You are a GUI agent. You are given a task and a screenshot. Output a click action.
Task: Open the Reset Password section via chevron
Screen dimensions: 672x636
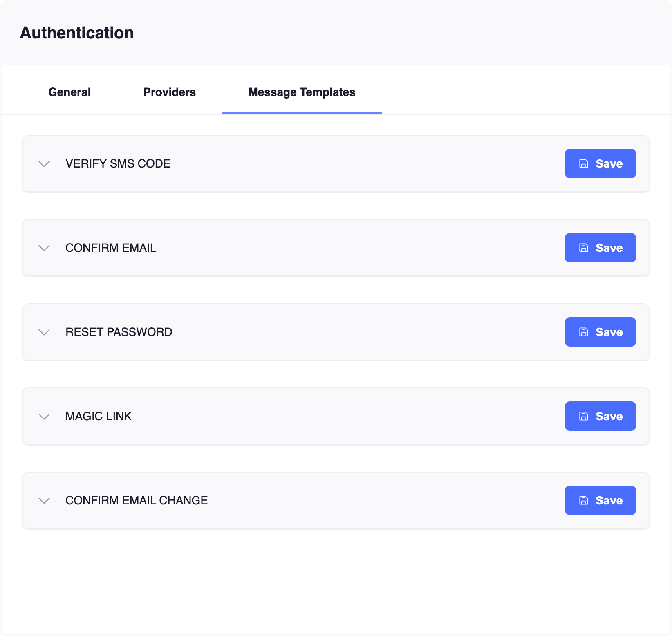point(44,332)
